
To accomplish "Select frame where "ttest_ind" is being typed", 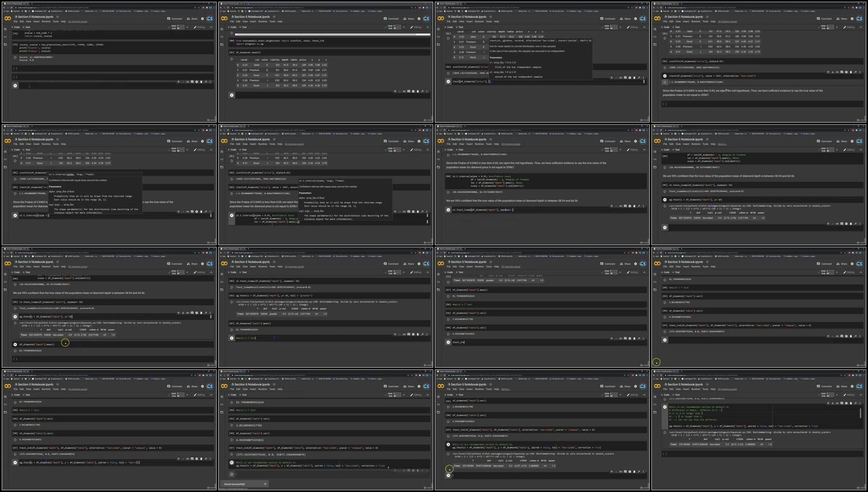I will (542, 307).
